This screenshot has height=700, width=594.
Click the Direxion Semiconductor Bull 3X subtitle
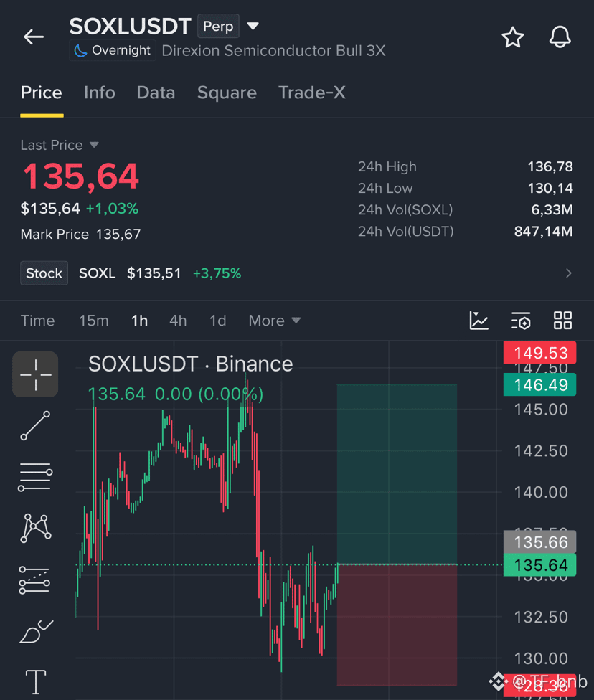273,50
